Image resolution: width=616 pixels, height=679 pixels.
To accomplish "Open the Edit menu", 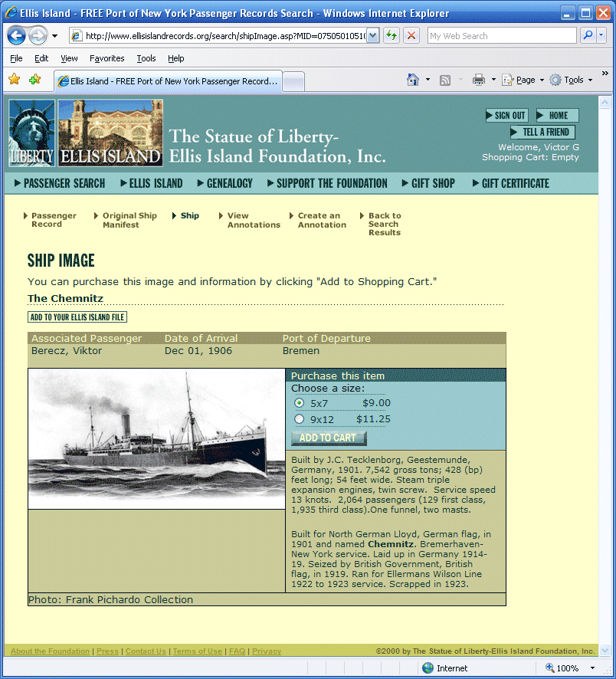I will coord(41,58).
